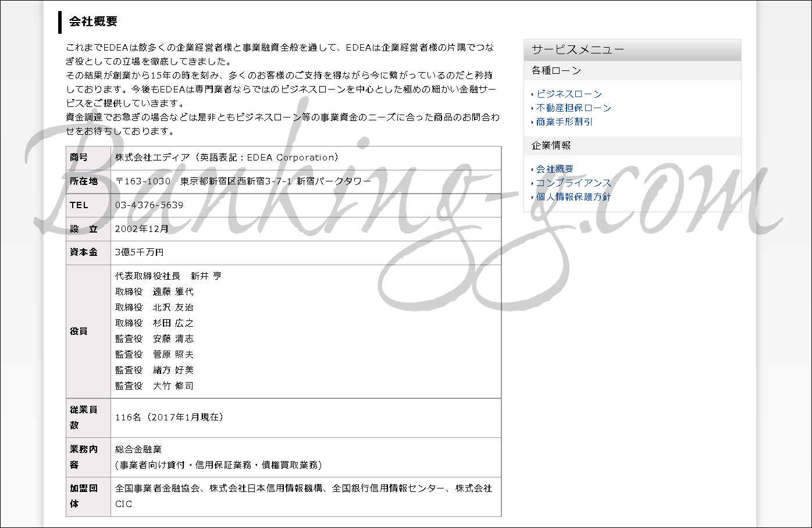
Task: Open the 商業手形割引 link
Action: pos(564,122)
